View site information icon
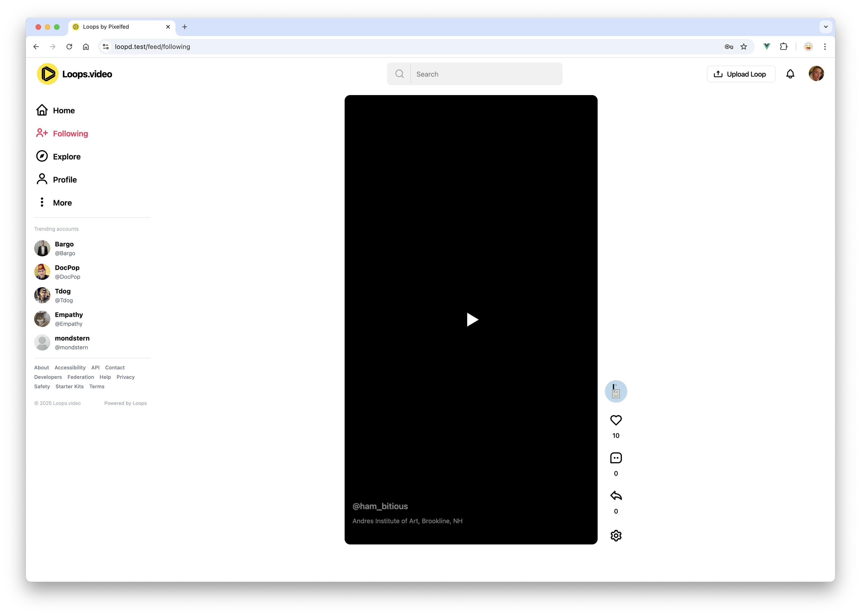Viewport: 861px width, 616px height. pyautogui.click(x=106, y=47)
